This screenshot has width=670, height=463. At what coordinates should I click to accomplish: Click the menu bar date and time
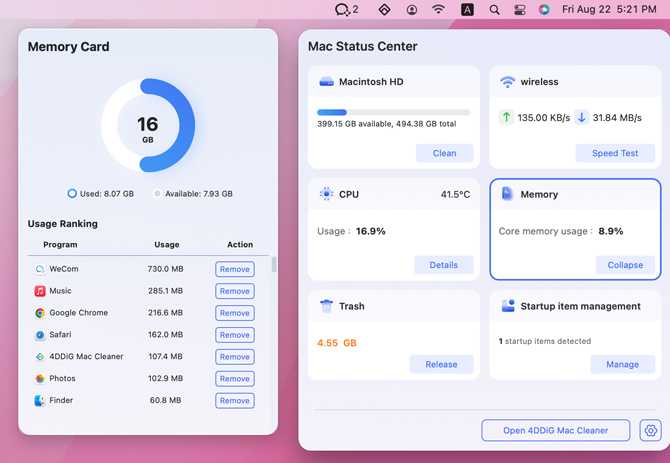pos(609,9)
